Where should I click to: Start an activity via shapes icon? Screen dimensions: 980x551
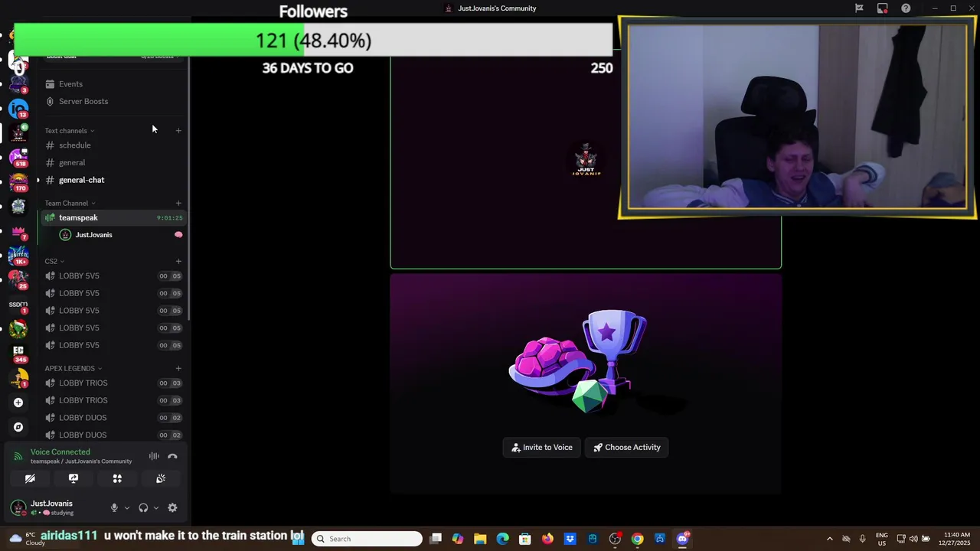click(117, 478)
